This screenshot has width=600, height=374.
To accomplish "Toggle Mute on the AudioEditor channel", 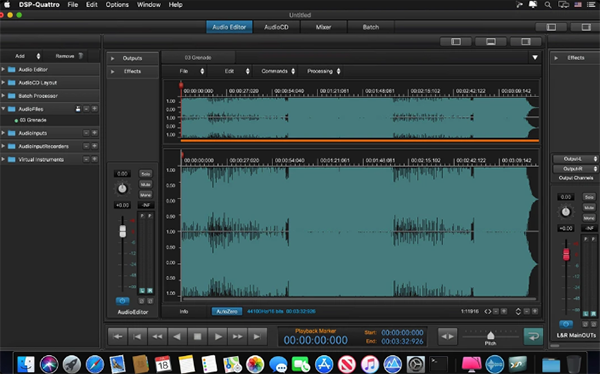I will pyautogui.click(x=145, y=185).
